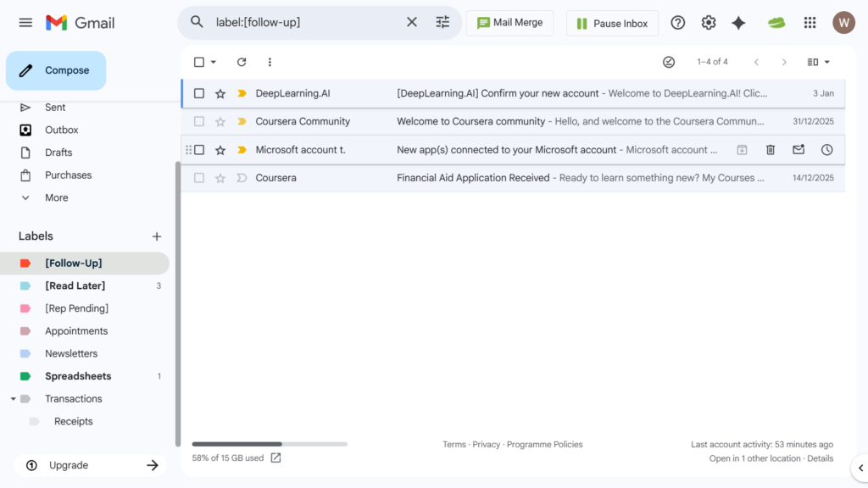Click the search magnifier icon
The image size is (868, 488).
coord(197,22)
